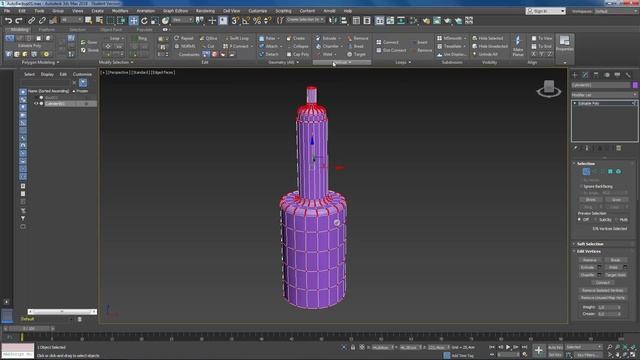The height and width of the screenshot is (360, 640).
Task: Open the Graph Editors menu
Action: 176,11
